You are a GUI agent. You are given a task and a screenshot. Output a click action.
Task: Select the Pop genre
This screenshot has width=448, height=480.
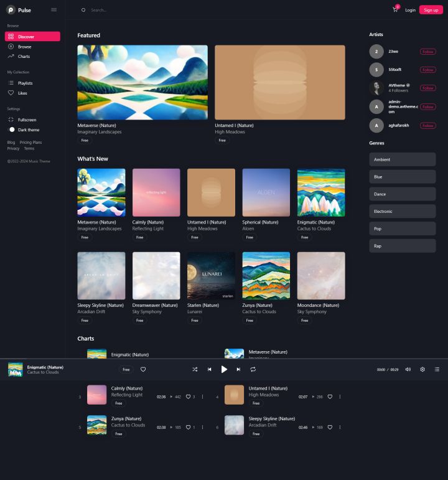pyautogui.click(x=403, y=228)
